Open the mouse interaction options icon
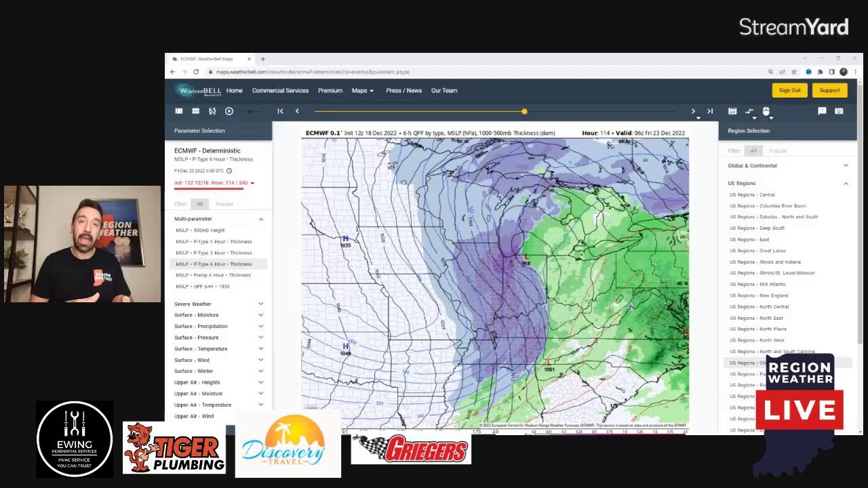 [766, 111]
